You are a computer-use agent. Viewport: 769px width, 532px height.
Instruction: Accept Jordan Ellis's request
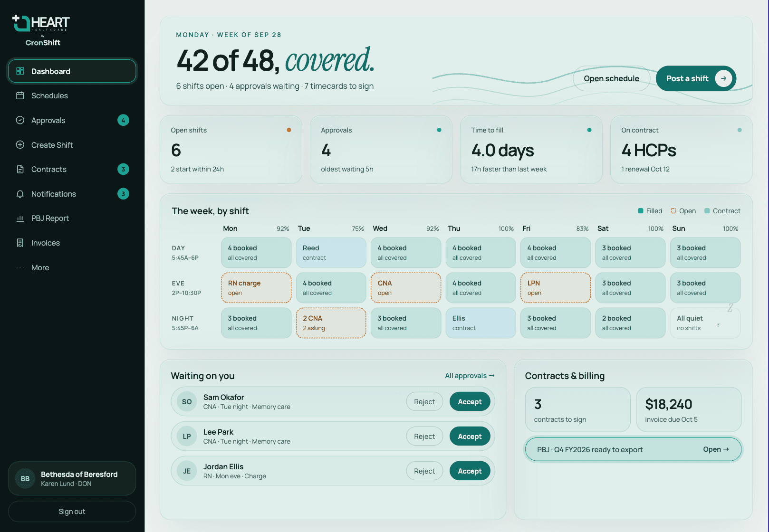pos(470,471)
